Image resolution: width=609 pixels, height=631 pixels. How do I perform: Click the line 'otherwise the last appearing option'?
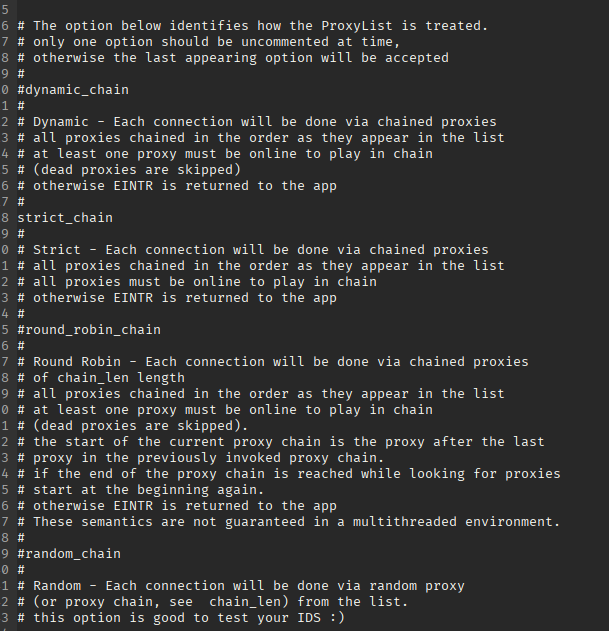click(x=233, y=58)
